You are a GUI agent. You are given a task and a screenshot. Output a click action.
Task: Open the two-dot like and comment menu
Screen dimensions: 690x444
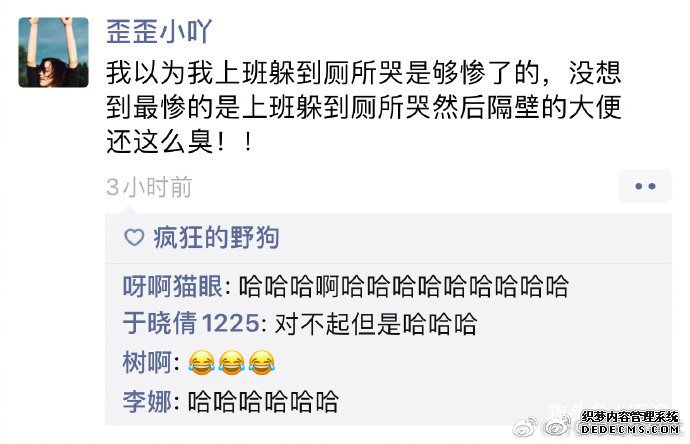click(x=645, y=186)
